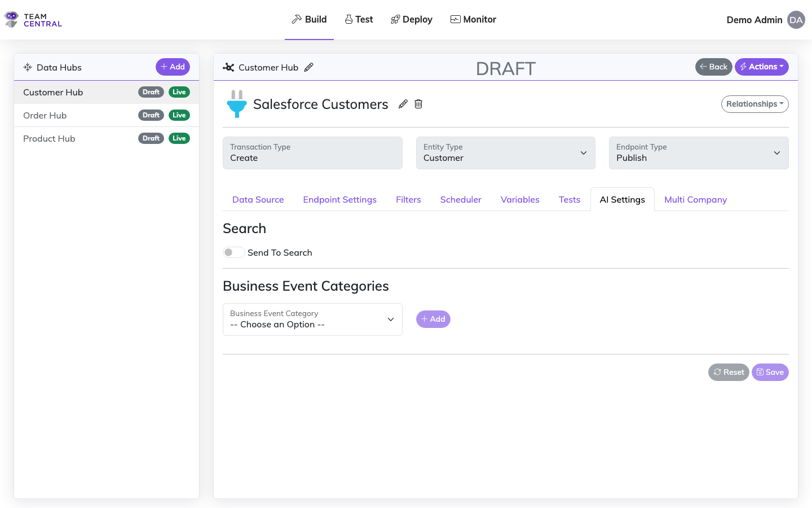This screenshot has height=508, width=812.
Task: Click the Save button
Action: [x=770, y=372]
